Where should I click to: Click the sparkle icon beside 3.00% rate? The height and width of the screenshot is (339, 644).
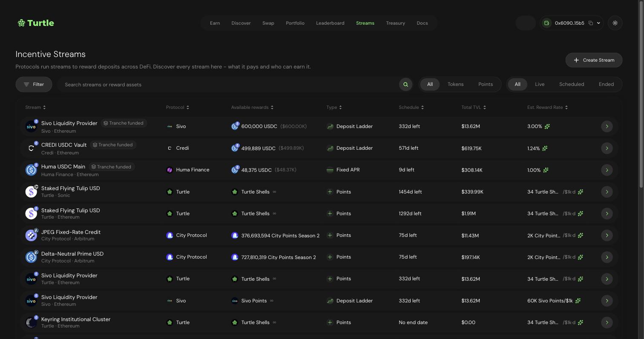[547, 126]
